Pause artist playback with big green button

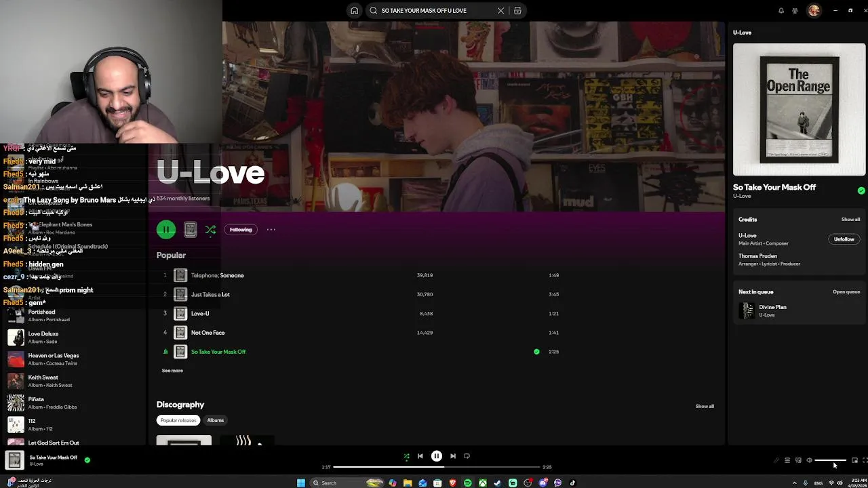point(166,230)
